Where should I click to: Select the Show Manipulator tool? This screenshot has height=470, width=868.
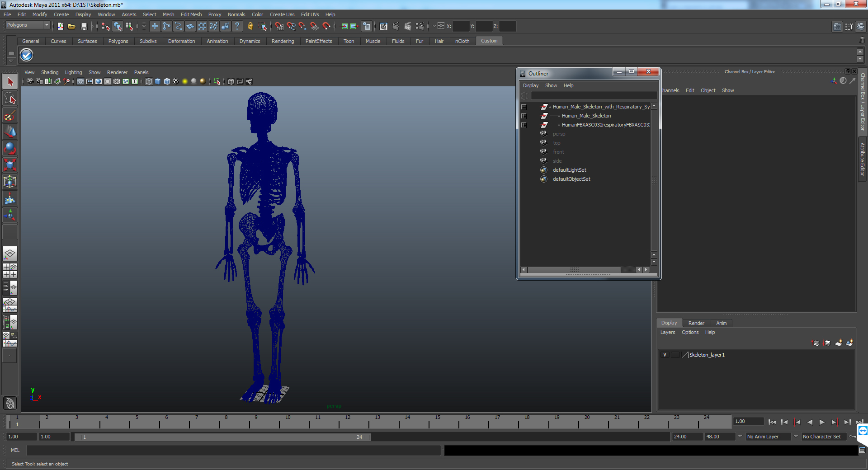pos(10,215)
